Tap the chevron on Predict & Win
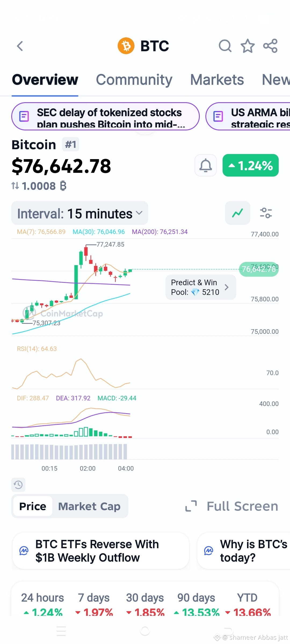The width and height of the screenshot is (290, 644). click(x=227, y=287)
